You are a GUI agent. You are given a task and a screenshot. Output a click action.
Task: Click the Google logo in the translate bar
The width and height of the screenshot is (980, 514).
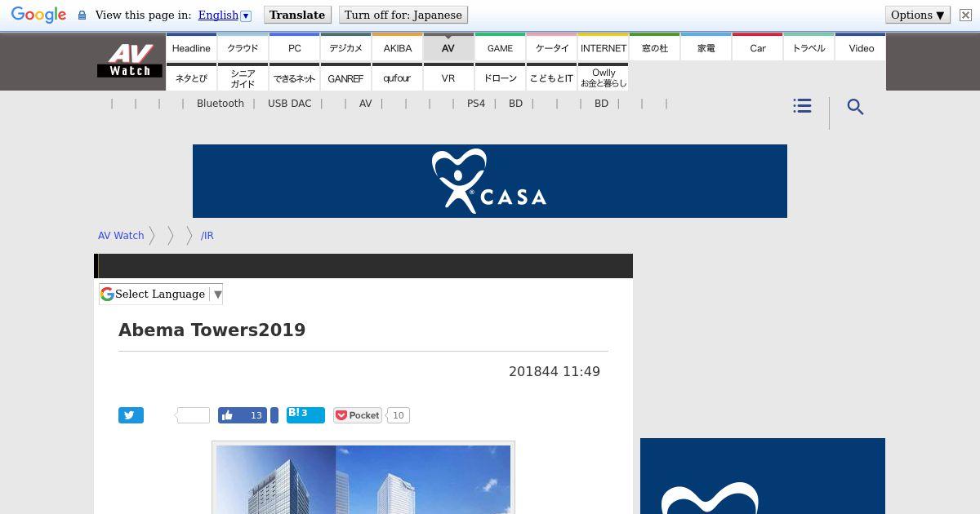click(38, 16)
